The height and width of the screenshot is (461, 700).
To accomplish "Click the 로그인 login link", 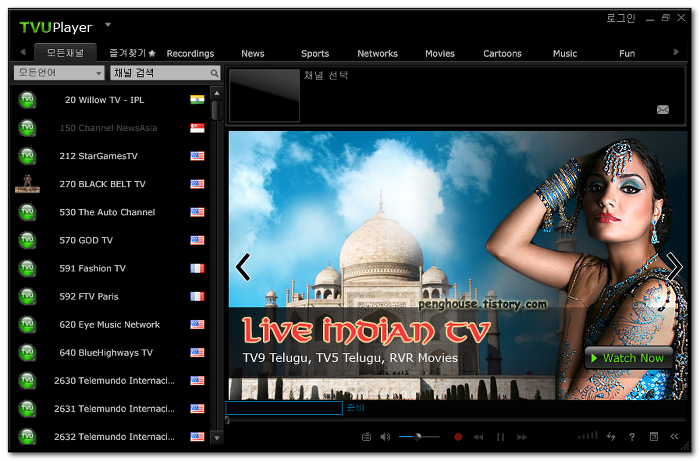I will click(x=621, y=18).
